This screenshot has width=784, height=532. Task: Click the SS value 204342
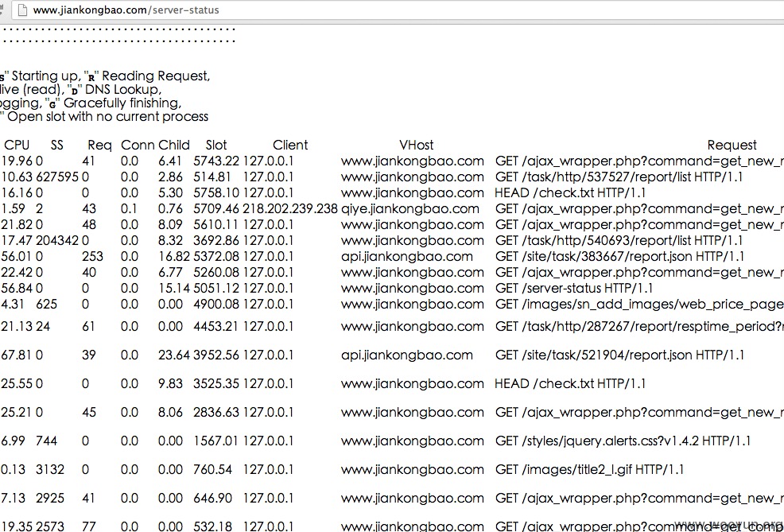click(x=57, y=240)
